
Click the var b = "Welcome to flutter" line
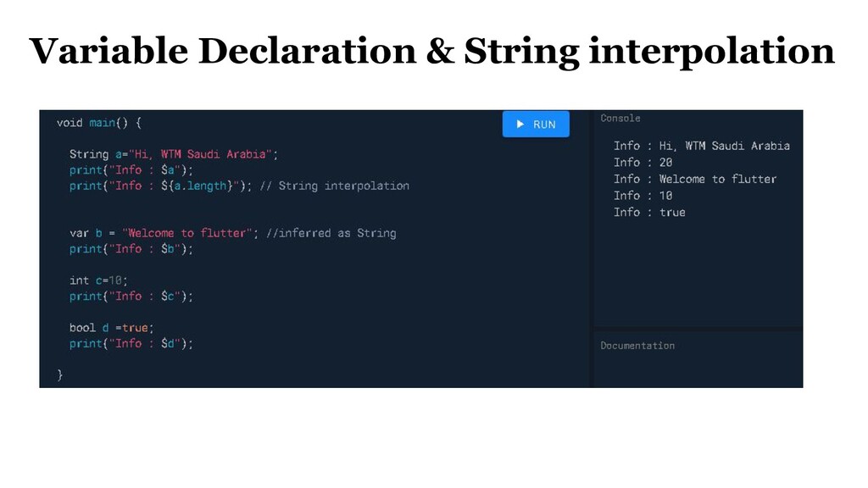(164, 233)
